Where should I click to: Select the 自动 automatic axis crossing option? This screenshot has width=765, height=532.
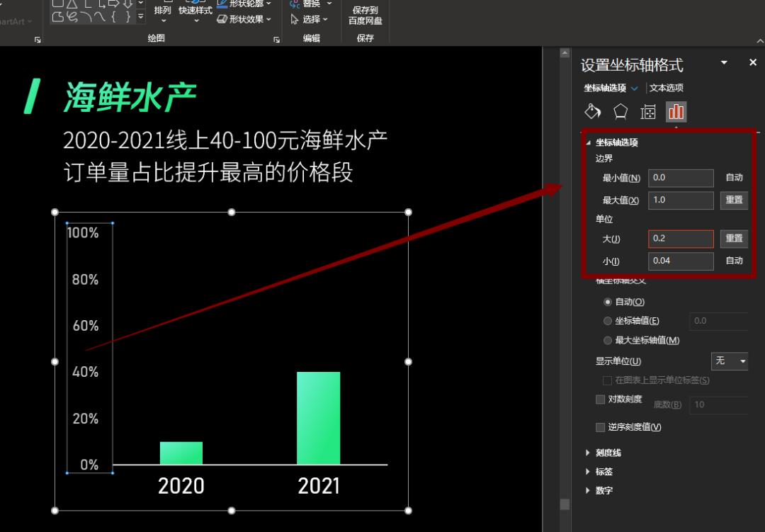pyautogui.click(x=608, y=301)
